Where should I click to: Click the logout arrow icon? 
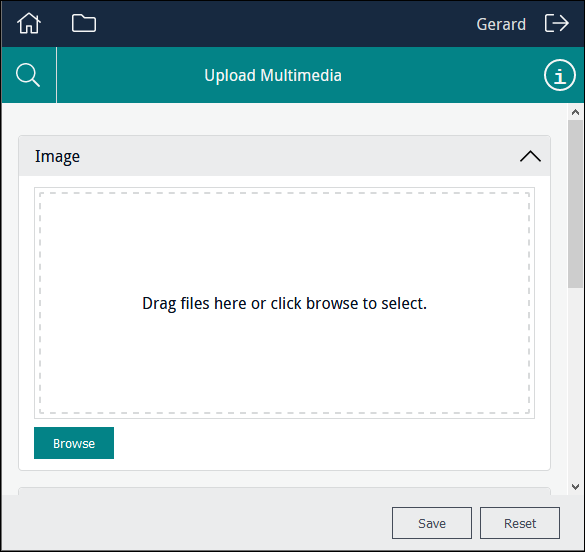[x=556, y=23]
